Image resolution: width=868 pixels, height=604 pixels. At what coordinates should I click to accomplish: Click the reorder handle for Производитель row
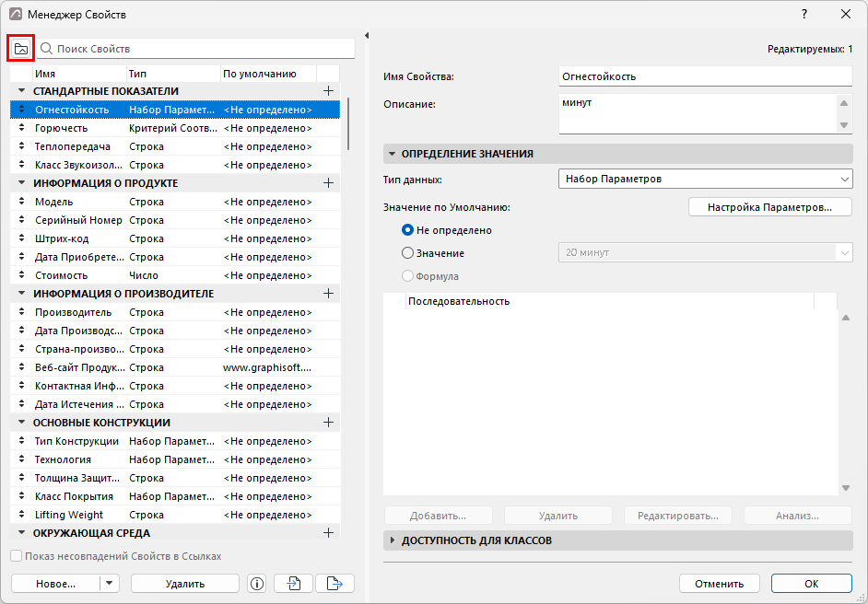point(21,312)
